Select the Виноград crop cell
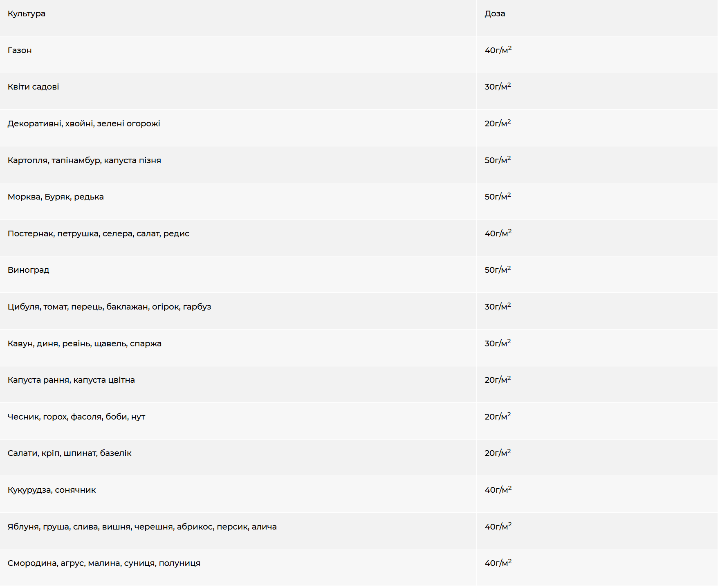Image resolution: width=718 pixels, height=588 pixels. pyautogui.click(x=29, y=270)
